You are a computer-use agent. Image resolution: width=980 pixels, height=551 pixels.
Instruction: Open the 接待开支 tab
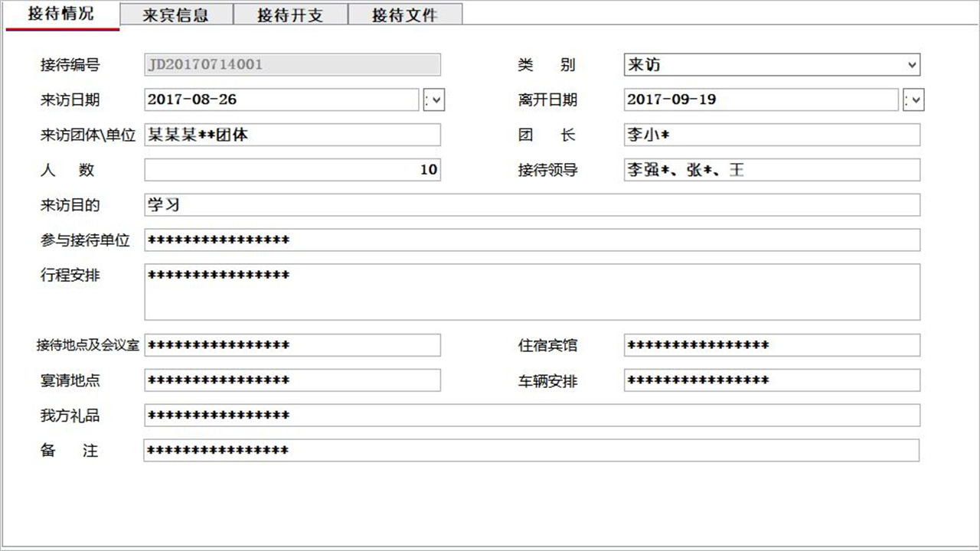291,14
